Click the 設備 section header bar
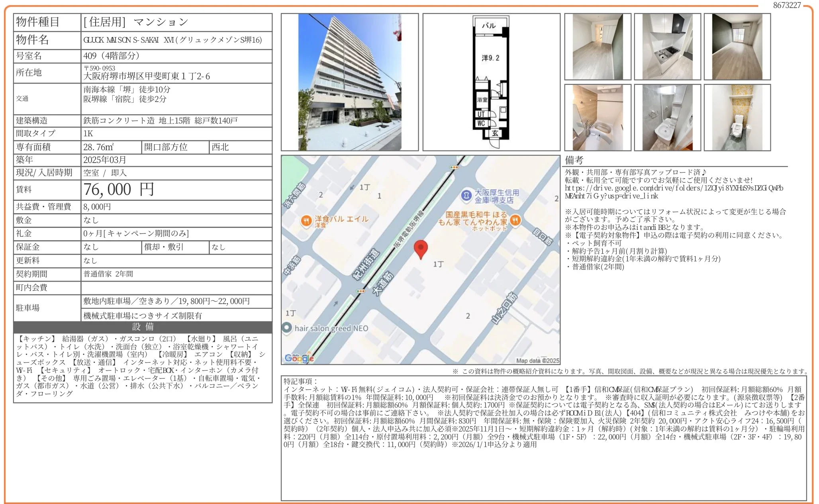819x504 pixels. (x=143, y=327)
